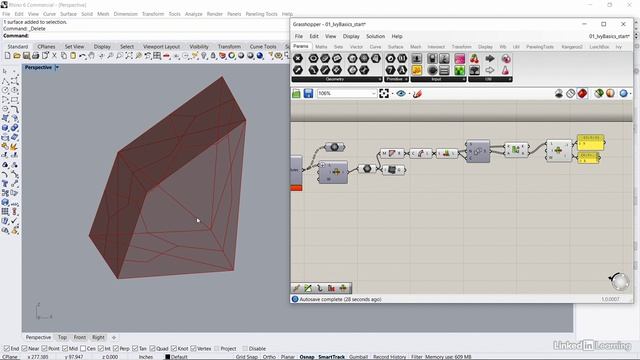Viewport: 640px width, 360px height.
Task: Click the Zoom Extents icon in Rhino toolbar
Action: click(129, 56)
